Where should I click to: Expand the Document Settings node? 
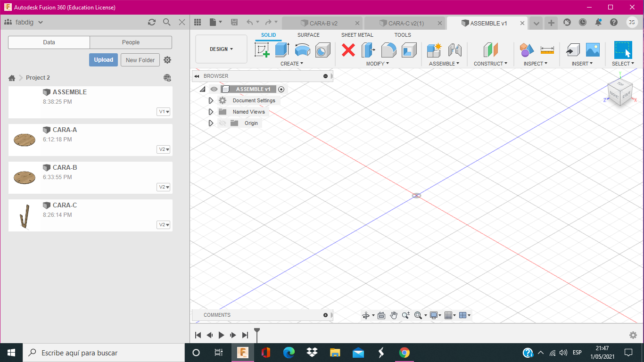pyautogui.click(x=211, y=100)
